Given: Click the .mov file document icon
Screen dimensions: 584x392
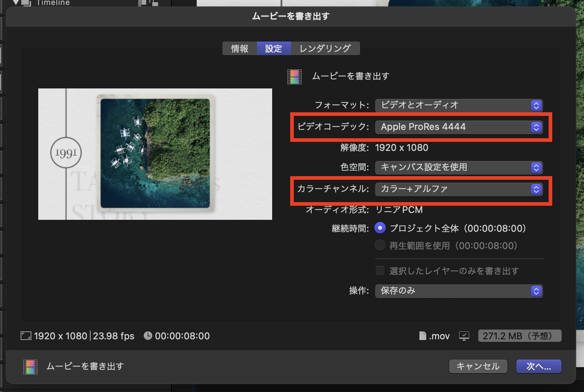Looking at the screenshot, I should 423,336.
